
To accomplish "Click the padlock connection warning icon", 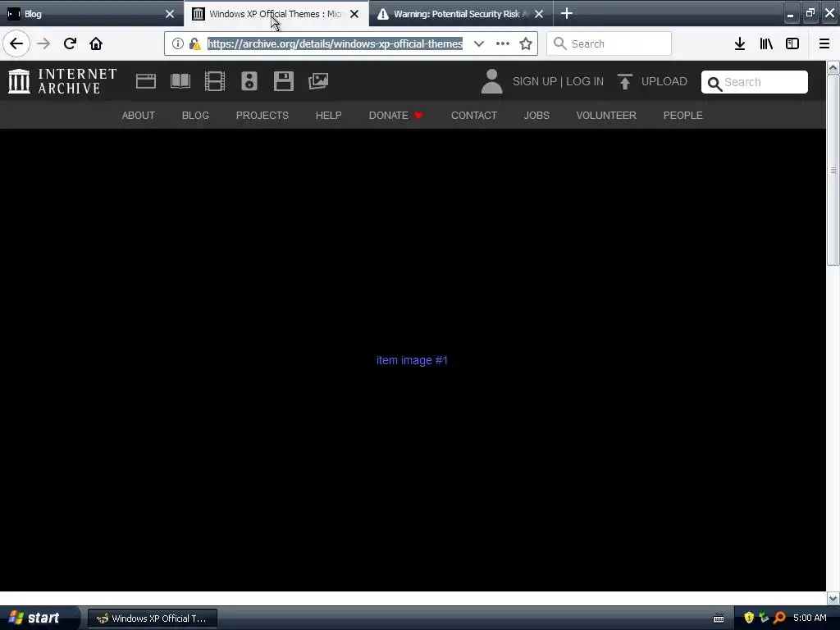I will coord(194,43).
